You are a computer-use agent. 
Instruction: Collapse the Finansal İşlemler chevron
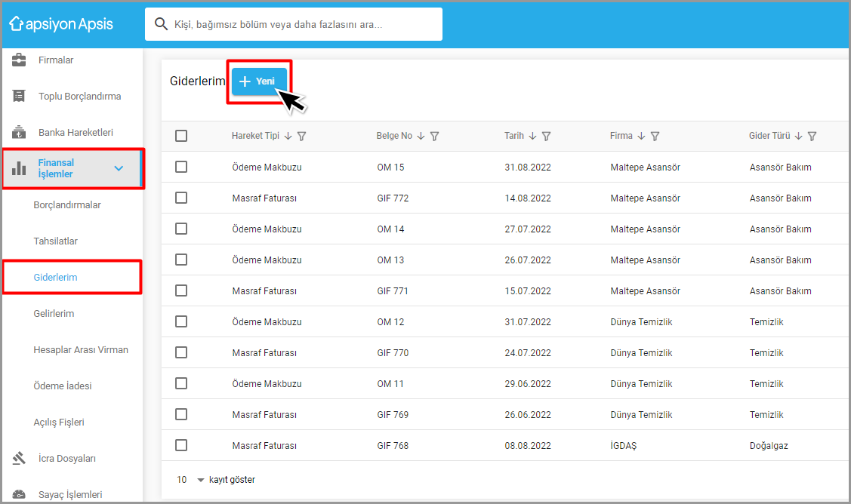coord(119,168)
